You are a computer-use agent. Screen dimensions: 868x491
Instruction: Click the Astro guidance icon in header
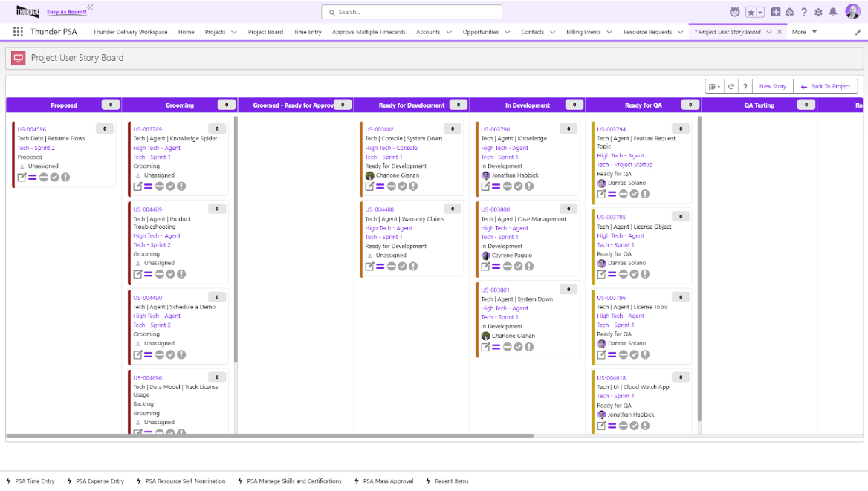click(x=734, y=12)
